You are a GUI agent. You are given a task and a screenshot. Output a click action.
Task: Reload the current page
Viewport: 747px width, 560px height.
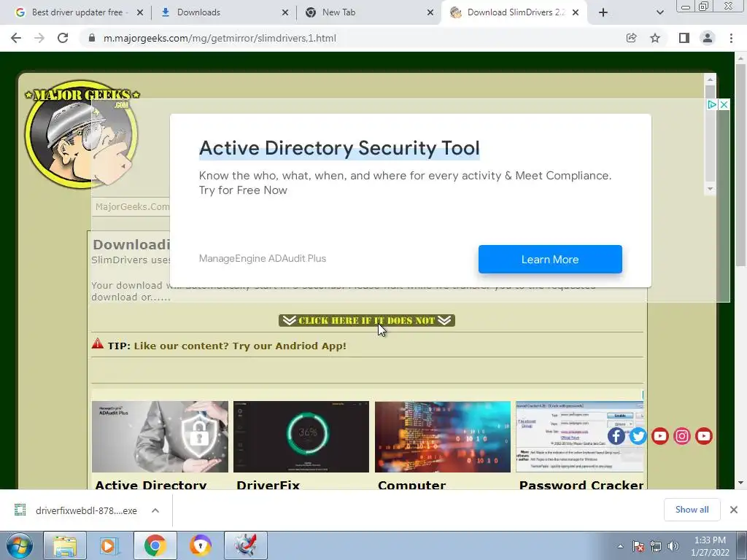click(x=63, y=38)
